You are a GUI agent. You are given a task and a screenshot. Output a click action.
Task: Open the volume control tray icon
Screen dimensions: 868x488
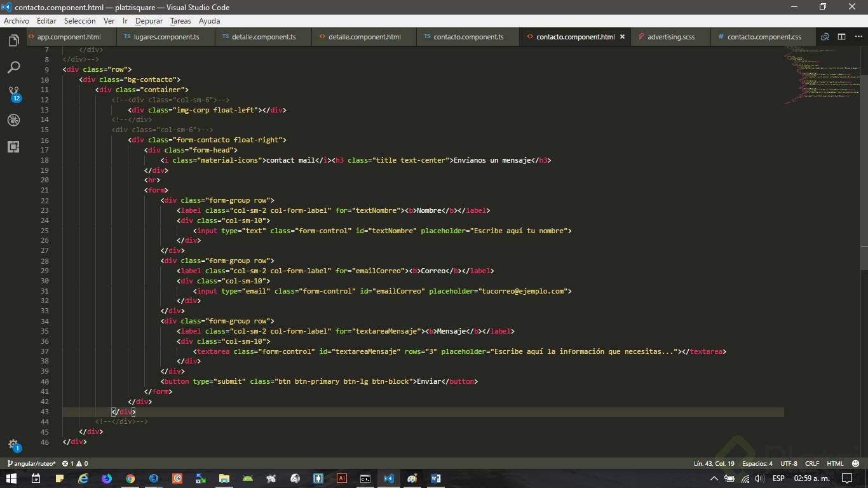(x=759, y=478)
